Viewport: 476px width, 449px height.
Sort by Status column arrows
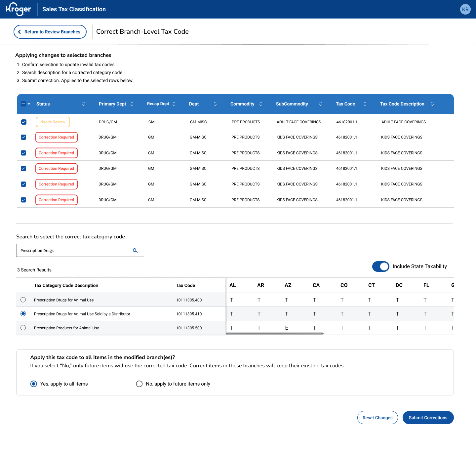pyautogui.click(x=84, y=104)
